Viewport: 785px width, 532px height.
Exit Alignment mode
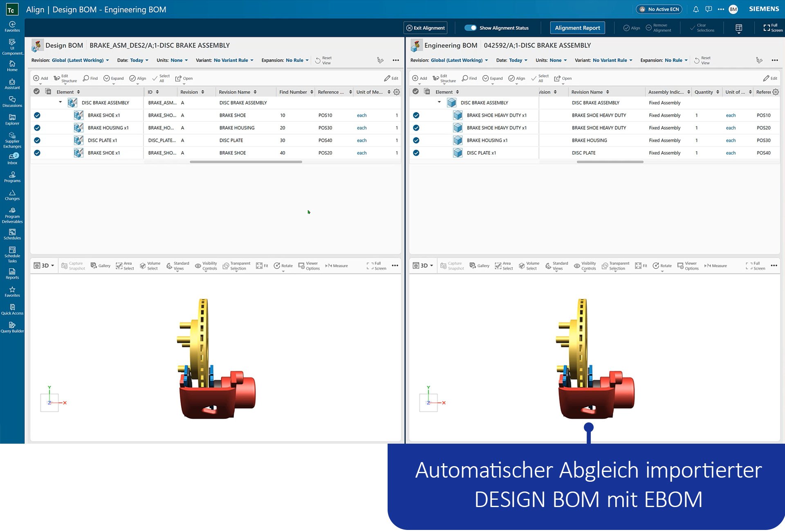pyautogui.click(x=425, y=27)
